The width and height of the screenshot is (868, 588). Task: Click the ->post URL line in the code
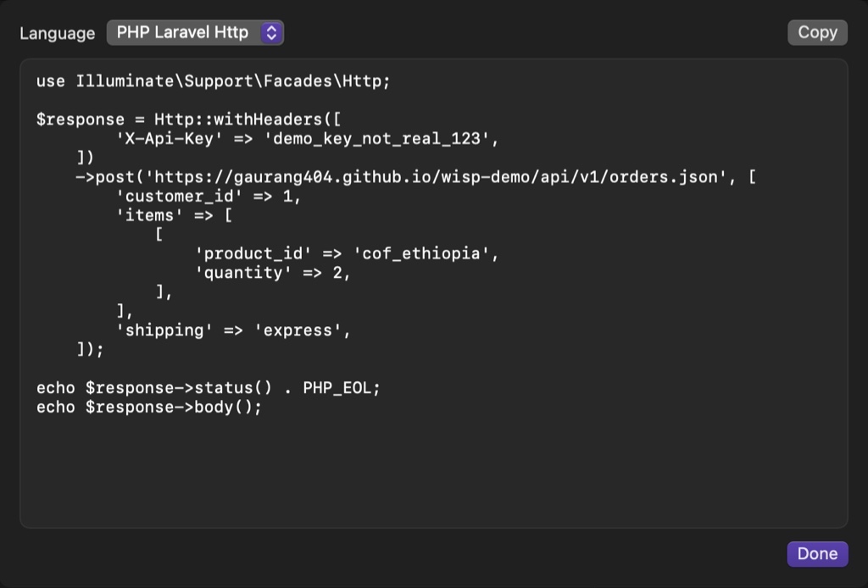(415, 177)
